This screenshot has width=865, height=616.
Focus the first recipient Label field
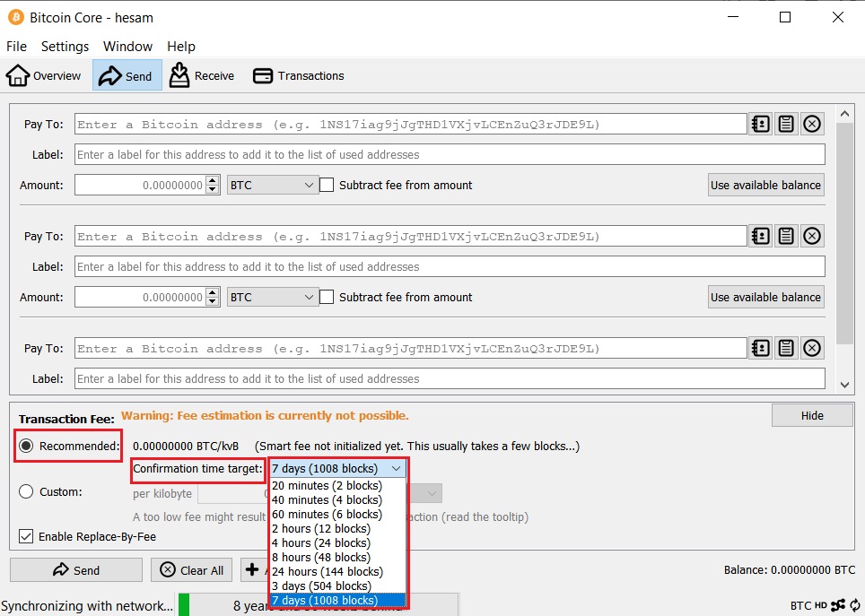pos(450,154)
